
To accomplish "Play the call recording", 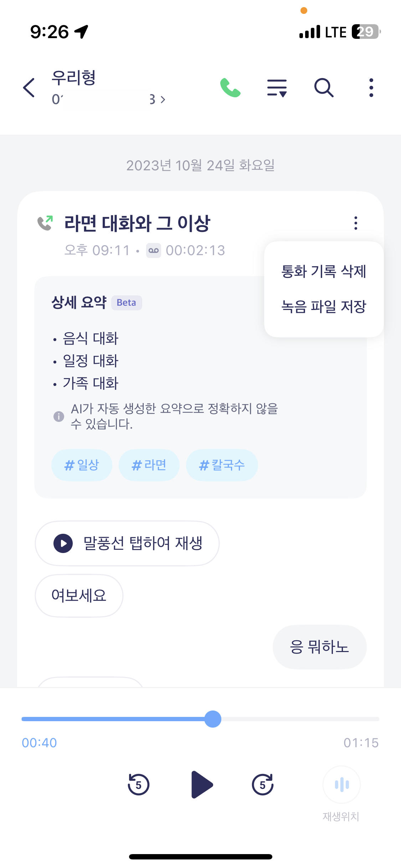I will pyautogui.click(x=201, y=784).
